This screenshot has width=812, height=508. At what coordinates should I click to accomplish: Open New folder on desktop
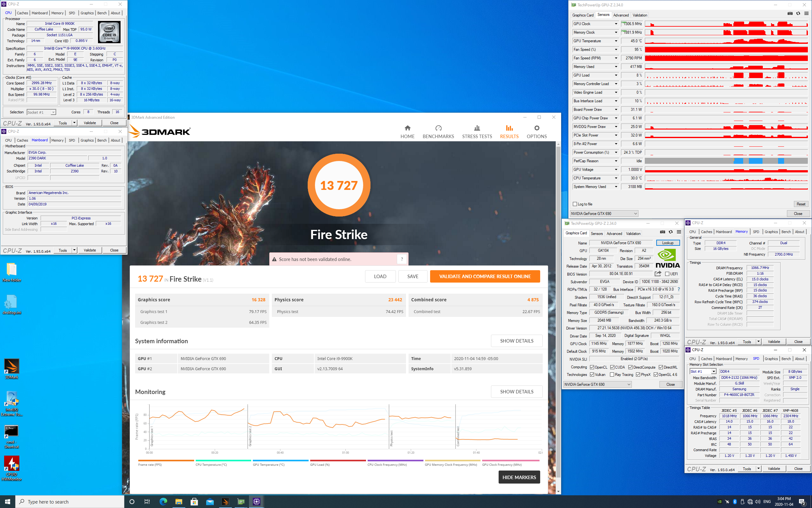(x=11, y=272)
